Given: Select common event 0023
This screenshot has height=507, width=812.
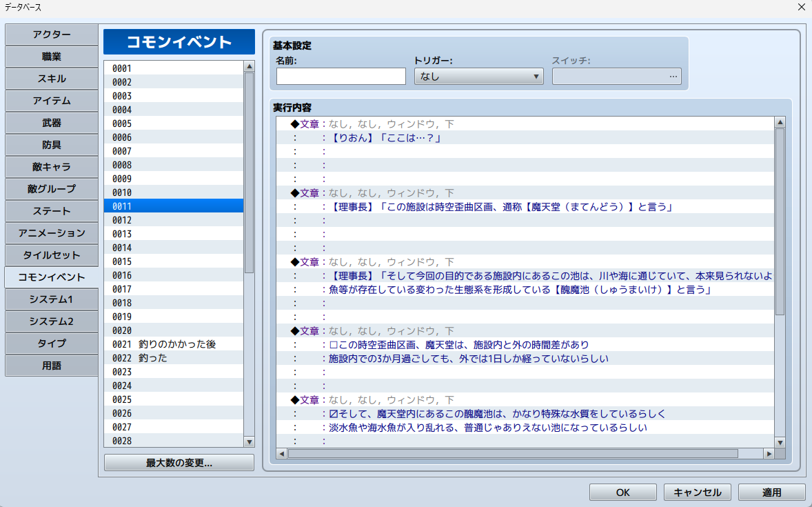Looking at the screenshot, I should pyautogui.click(x=174, y=372).
